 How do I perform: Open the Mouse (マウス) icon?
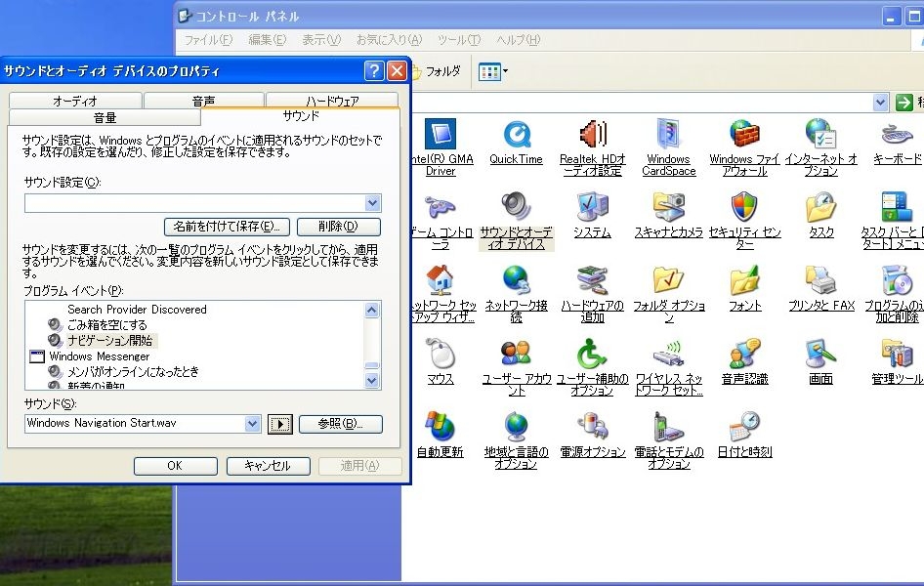441,354
